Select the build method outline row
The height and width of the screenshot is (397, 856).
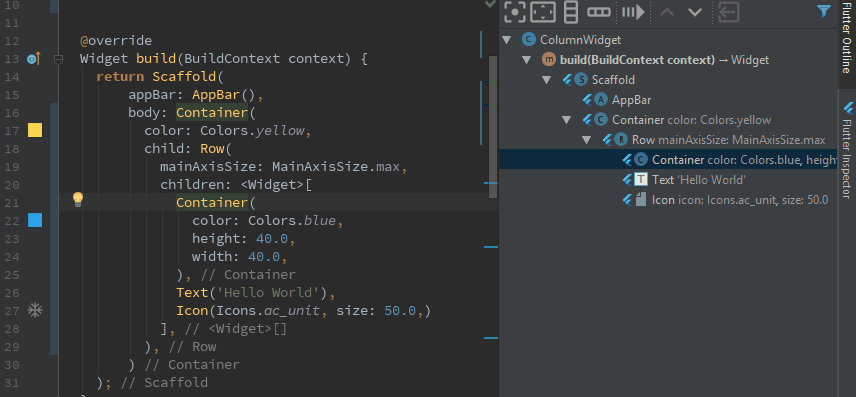click(664, 60)
